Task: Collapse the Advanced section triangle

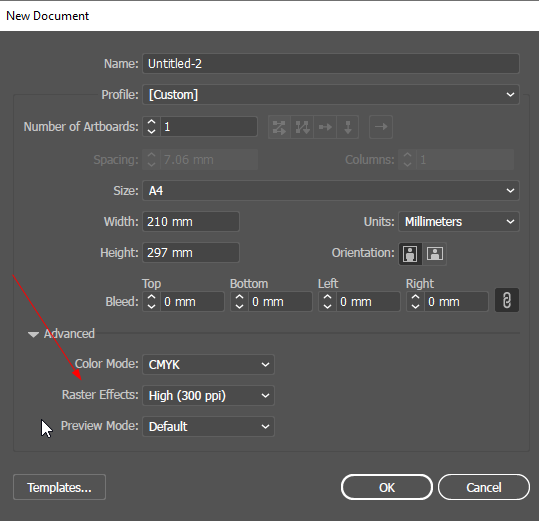Action: (33, 334)
